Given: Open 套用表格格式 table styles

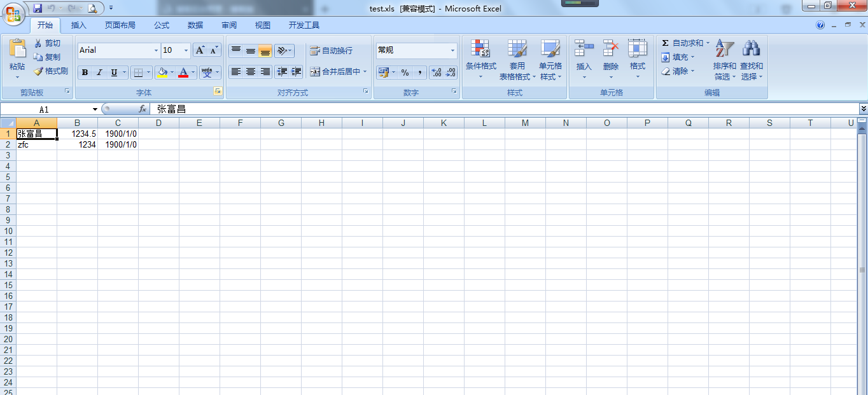Looking at the screenshot, I should coord(517,60).
